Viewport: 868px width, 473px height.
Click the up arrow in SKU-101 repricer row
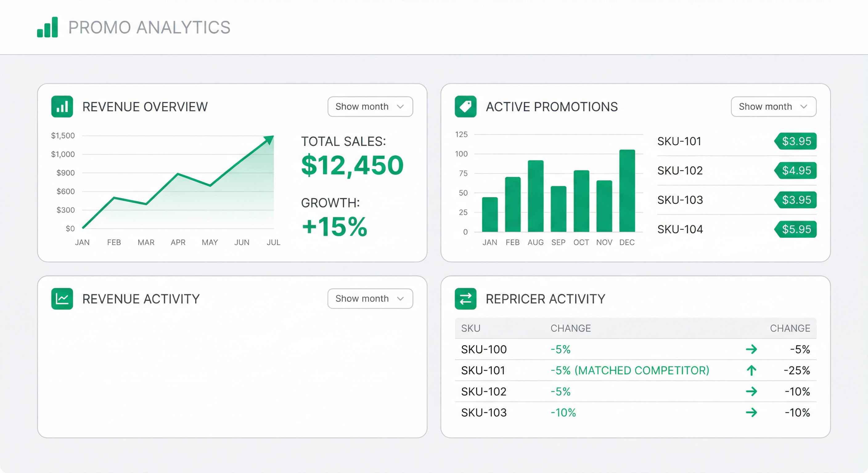(x=751, y=370)
